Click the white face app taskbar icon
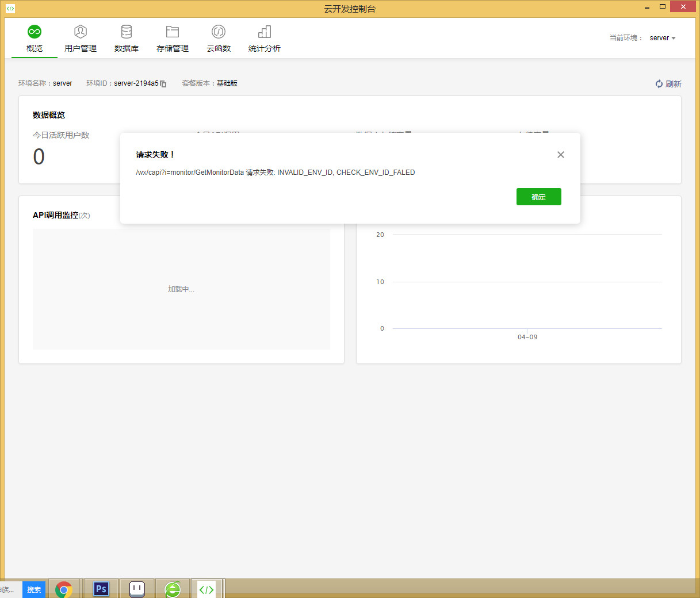This screenshot has width=700, height=598. coord(137,589)
